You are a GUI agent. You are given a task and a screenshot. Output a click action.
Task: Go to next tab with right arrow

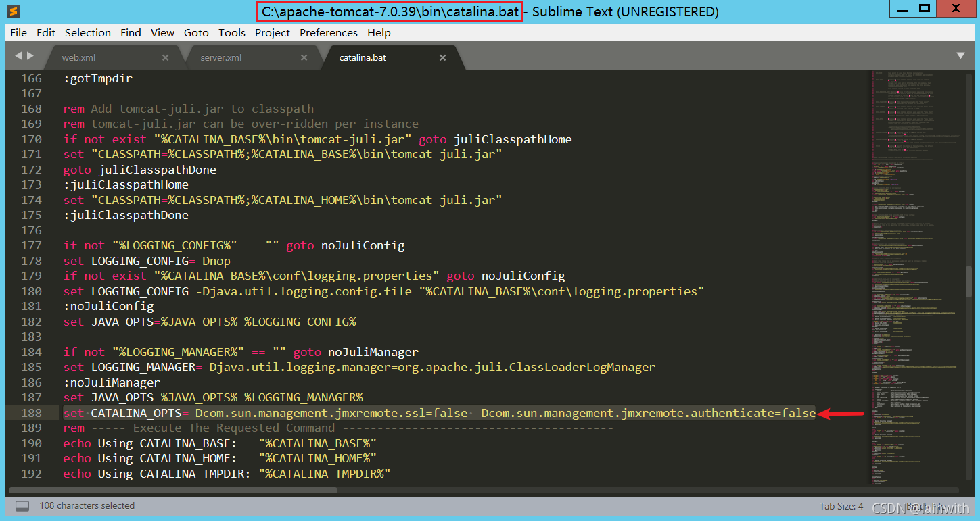[30, 56]
